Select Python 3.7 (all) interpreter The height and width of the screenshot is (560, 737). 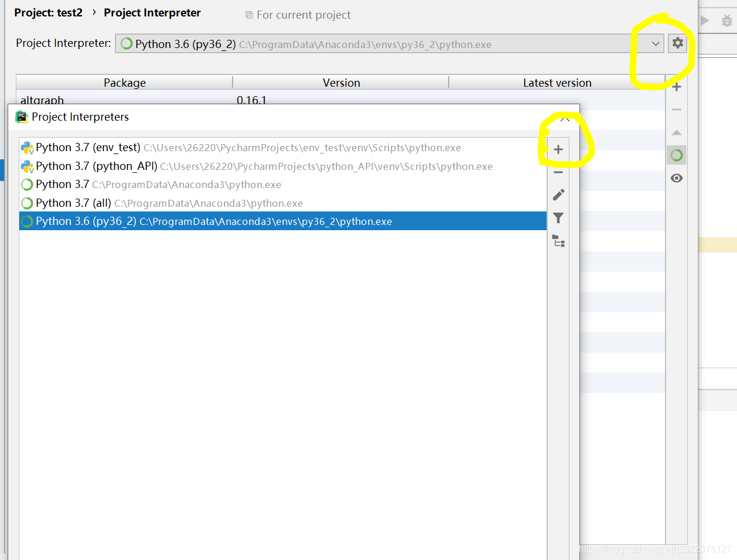pos(283,203)
